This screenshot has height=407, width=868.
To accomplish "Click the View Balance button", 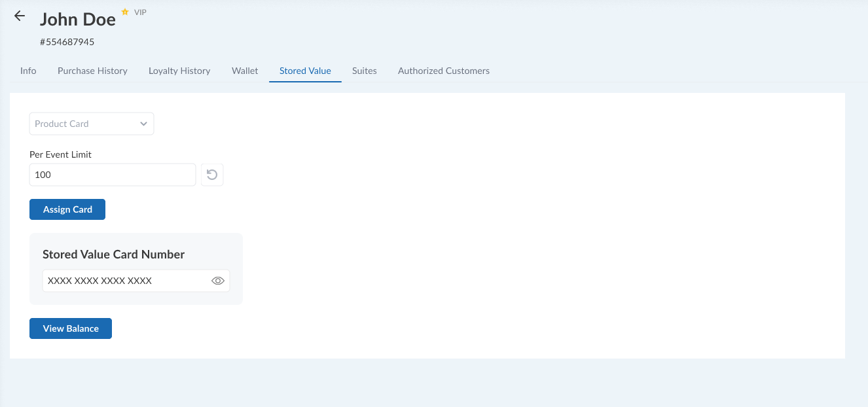I will pos(71,328).
